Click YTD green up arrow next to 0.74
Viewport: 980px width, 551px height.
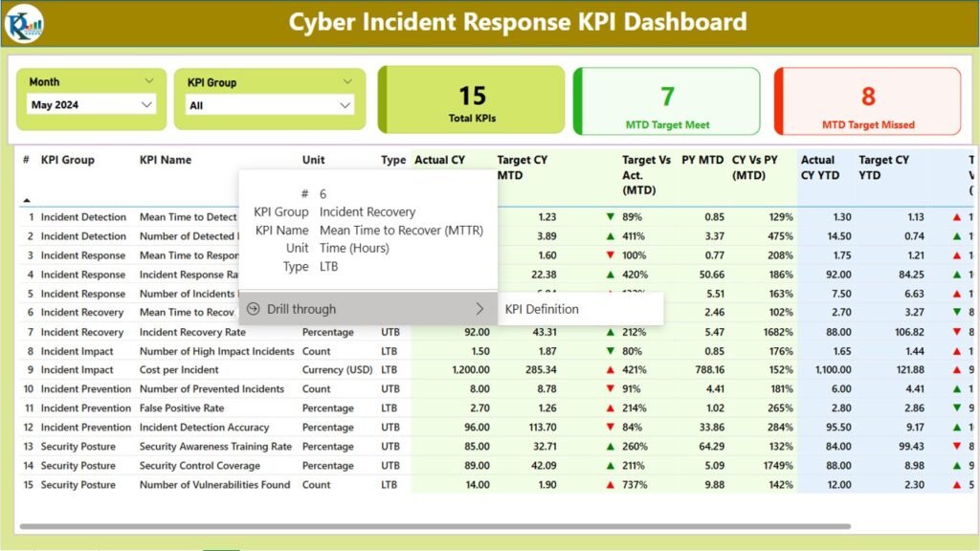tap(957, 236)
